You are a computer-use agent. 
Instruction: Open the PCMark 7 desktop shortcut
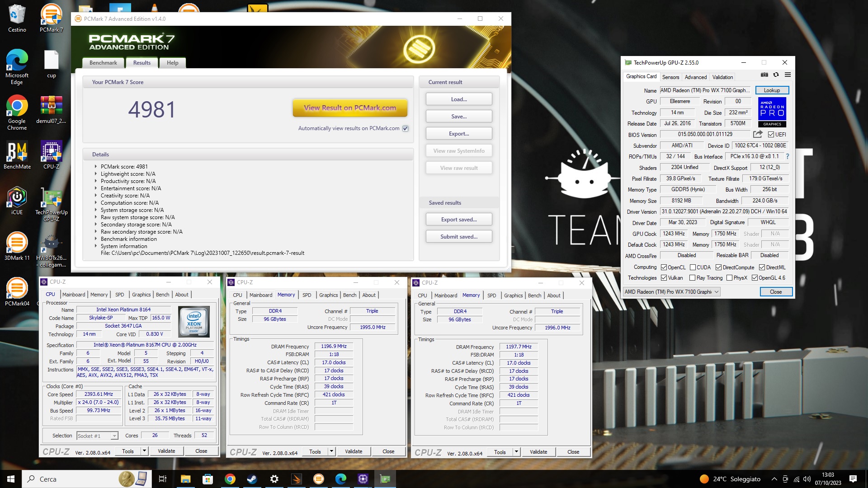[51, 19]
